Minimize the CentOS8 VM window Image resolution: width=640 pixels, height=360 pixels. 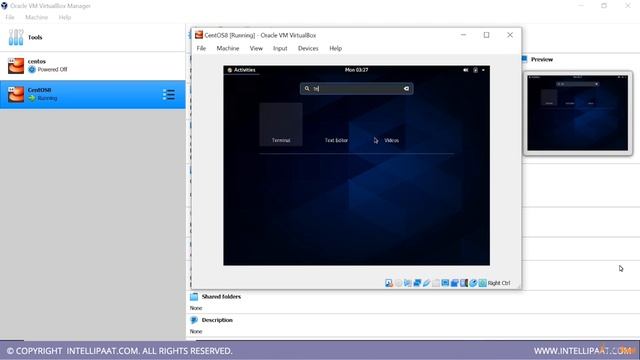[463, 35]
